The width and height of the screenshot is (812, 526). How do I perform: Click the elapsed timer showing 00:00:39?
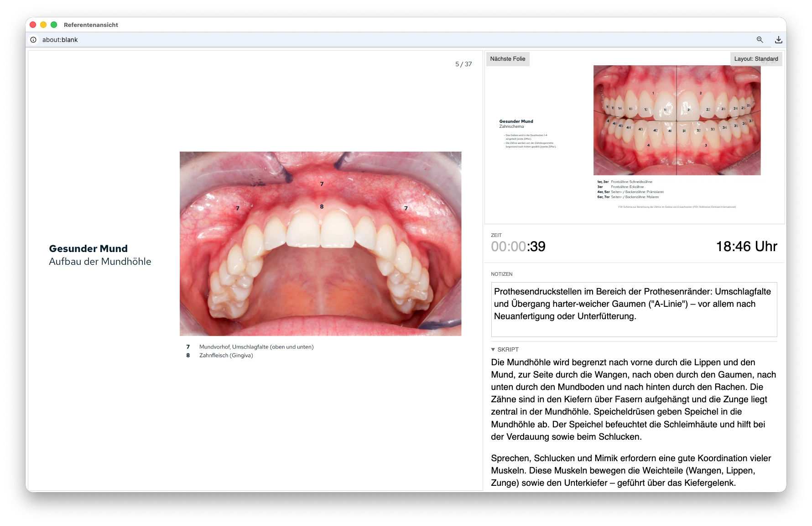(518, 247)
